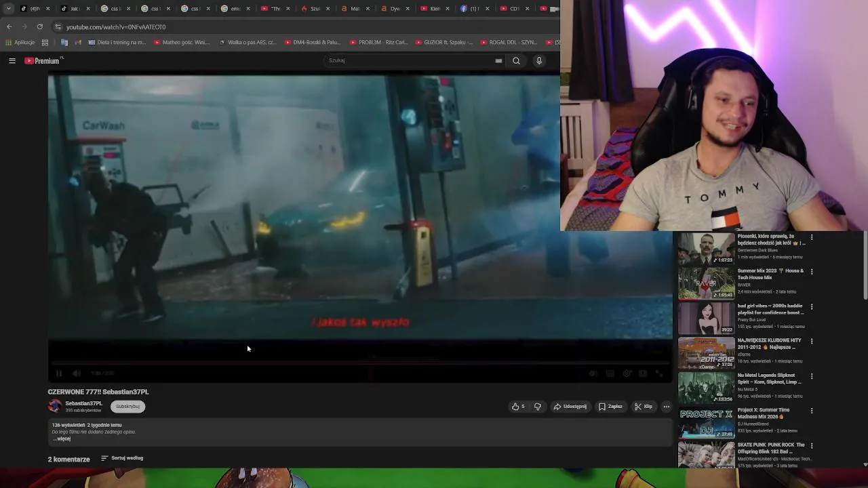The image size is (868, 488).
Task: Dislike the video
Action: point(538,407)
